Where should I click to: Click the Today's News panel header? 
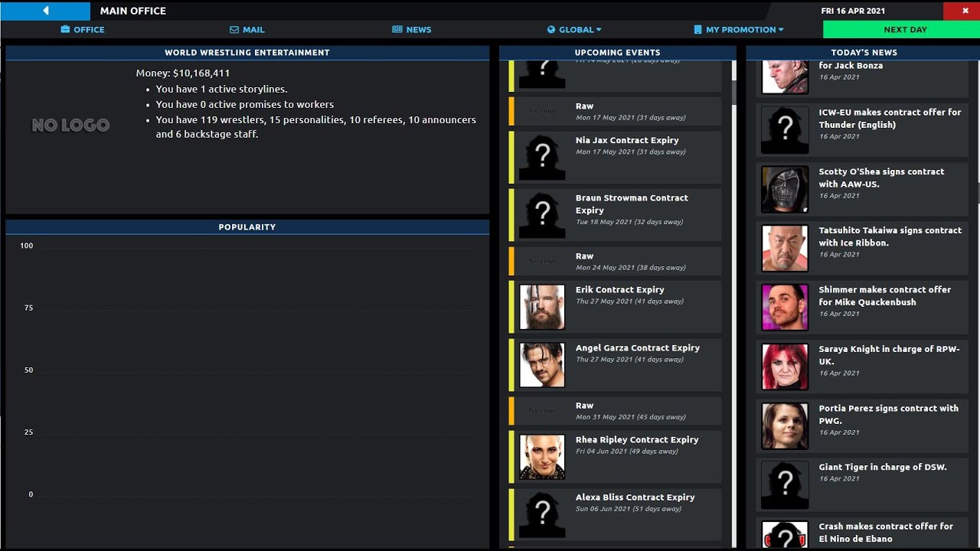point(864,53)
